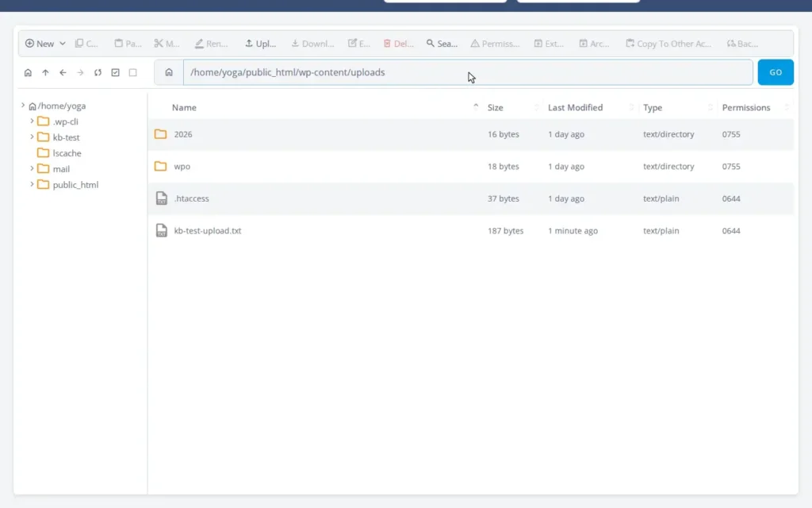Click the 187 bytes size cell
This screenshot has width=812, height=508.
505,231
